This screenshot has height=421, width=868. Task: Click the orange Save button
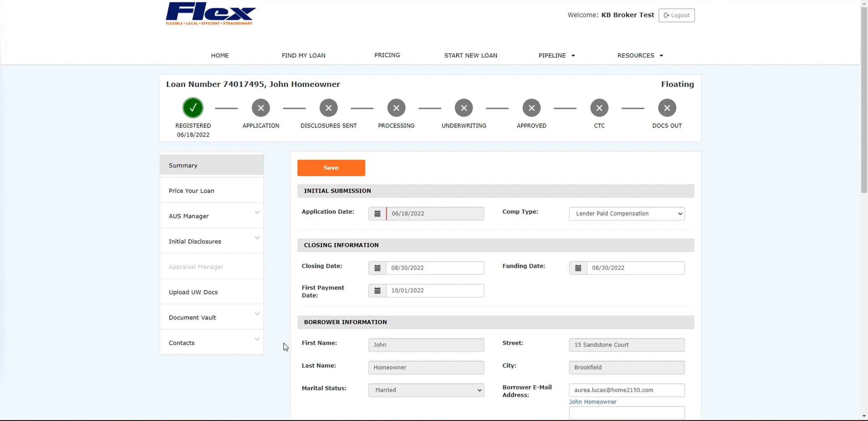point(331,168)
